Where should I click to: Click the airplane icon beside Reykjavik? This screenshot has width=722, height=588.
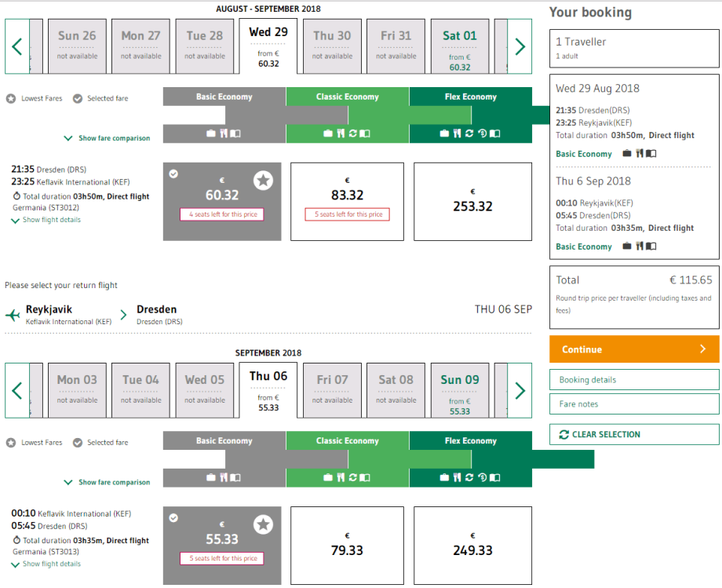13,315
